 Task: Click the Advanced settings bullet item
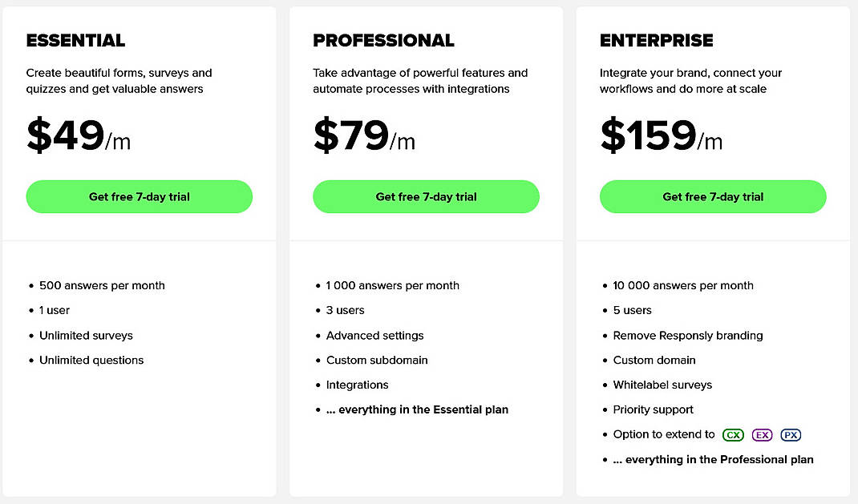[374, 335]
